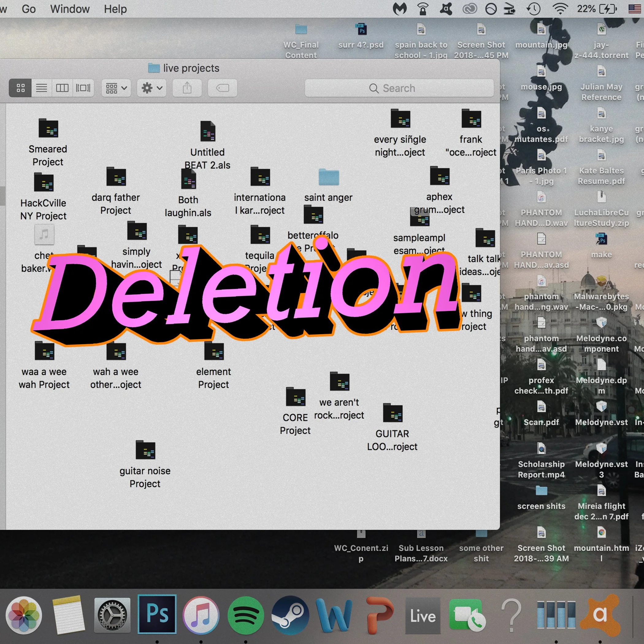Switch Finder to gallery view

(x=83, y=88)
